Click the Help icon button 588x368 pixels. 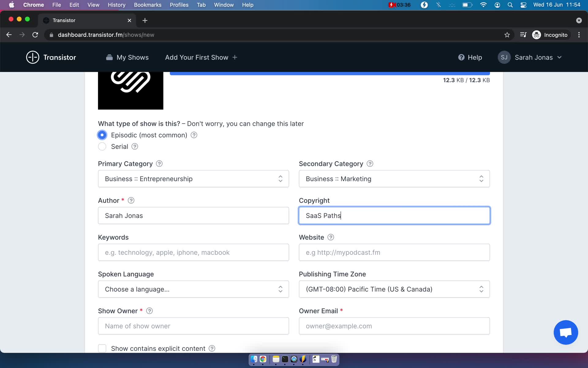[x=461, y=57]
